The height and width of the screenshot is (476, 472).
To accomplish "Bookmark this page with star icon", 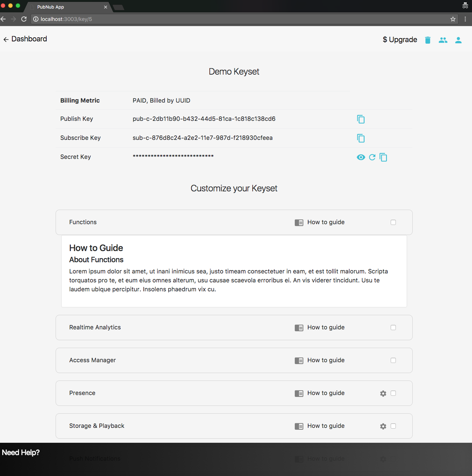I will 453,19.
